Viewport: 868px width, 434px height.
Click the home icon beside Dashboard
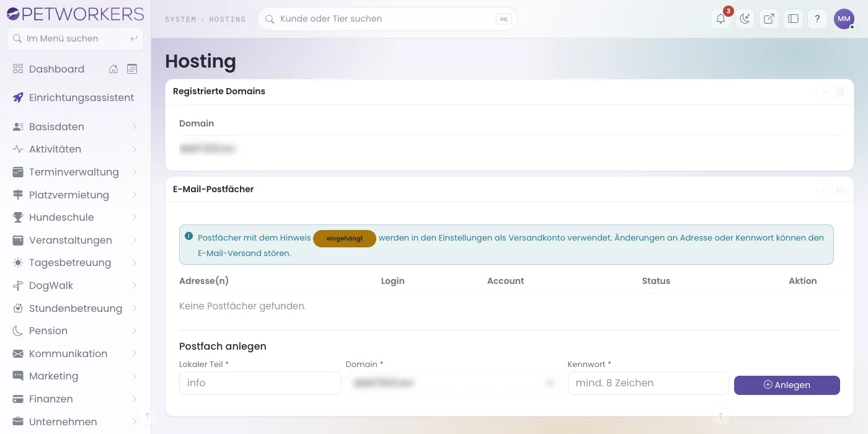[113, 69]
